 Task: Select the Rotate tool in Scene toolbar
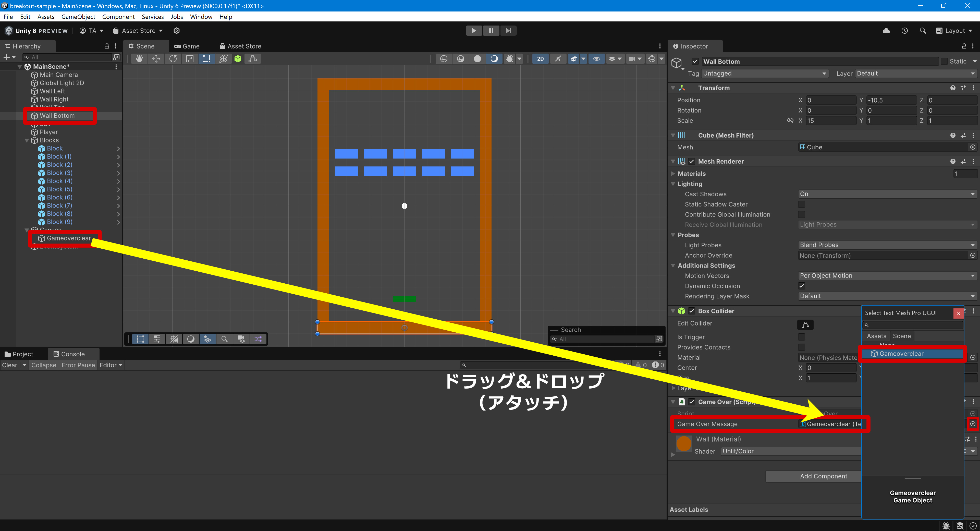pos(173,59)
